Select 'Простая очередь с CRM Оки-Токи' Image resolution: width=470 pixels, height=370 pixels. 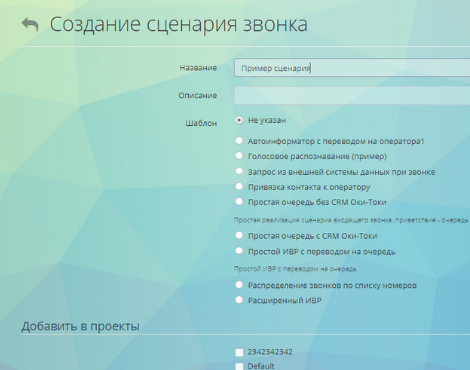239,235
